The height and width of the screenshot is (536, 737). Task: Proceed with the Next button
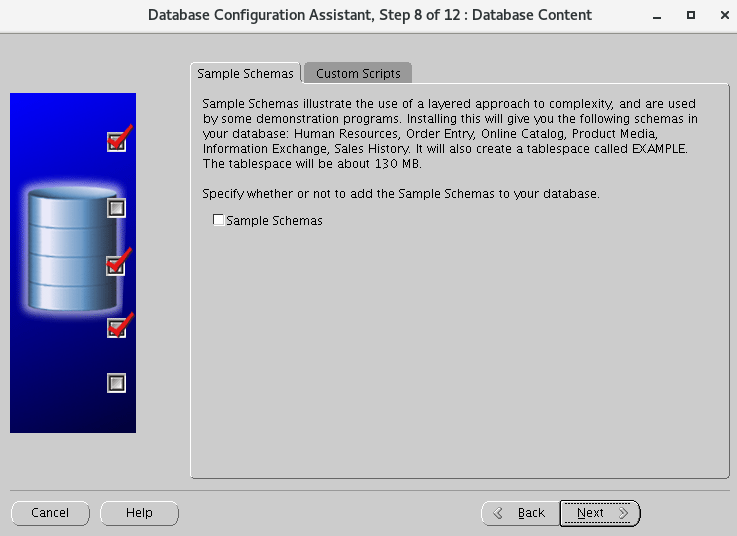point(600,512)
